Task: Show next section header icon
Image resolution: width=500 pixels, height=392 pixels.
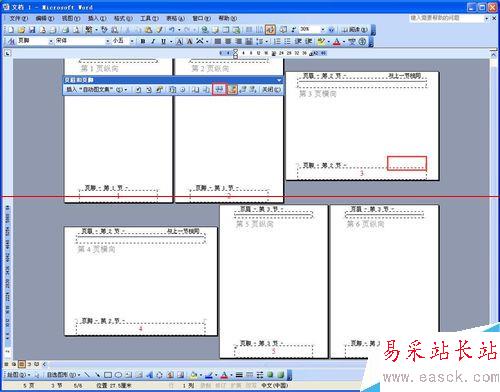Action: 254,89
